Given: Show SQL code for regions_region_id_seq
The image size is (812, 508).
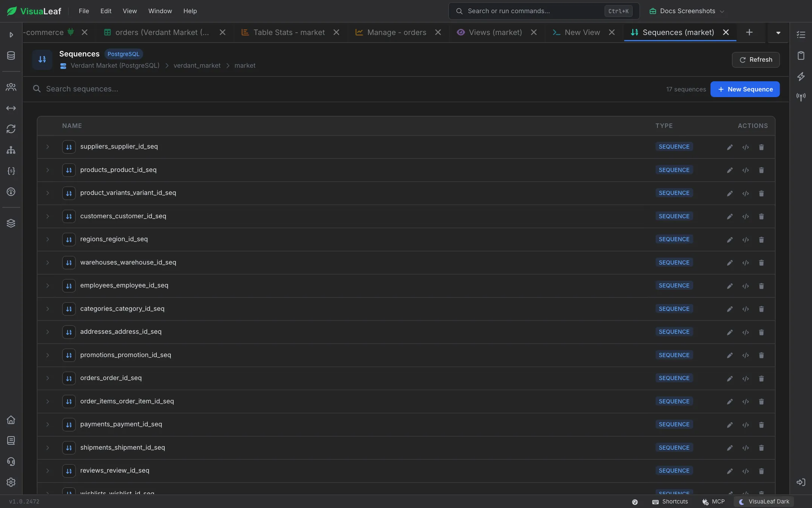Looking at the screenshot, I should point(745,240).
